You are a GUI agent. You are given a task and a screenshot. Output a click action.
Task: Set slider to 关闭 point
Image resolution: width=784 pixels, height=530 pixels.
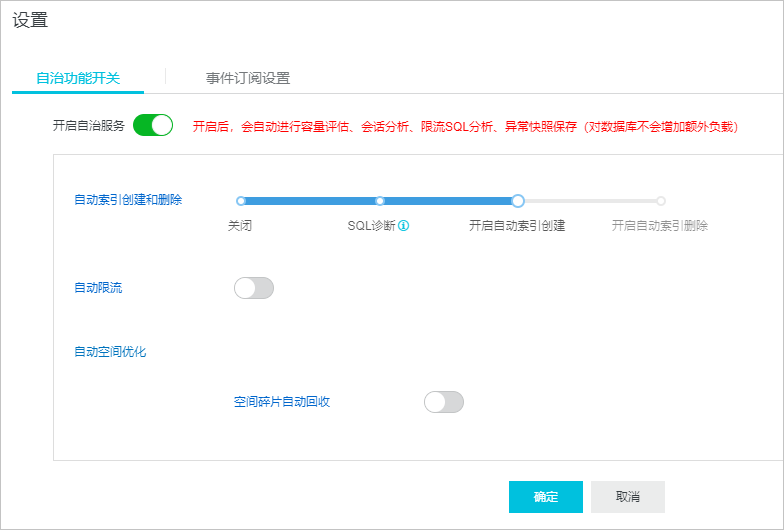pos(241,201)
